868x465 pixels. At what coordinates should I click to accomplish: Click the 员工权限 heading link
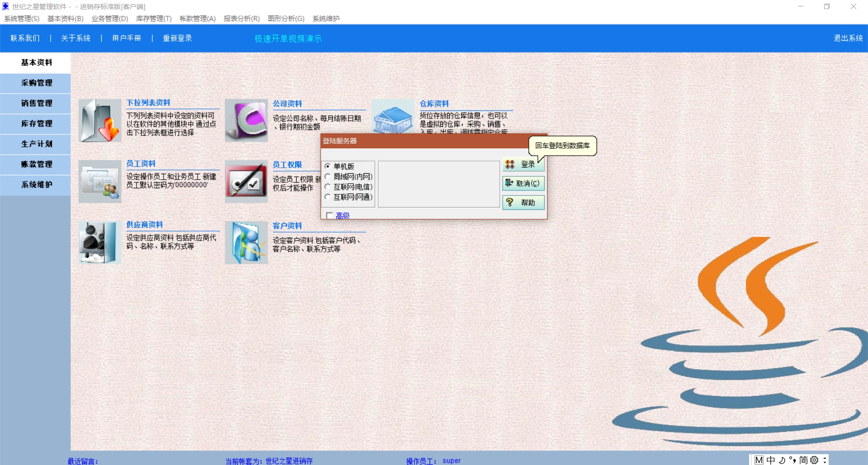(287, 165)
